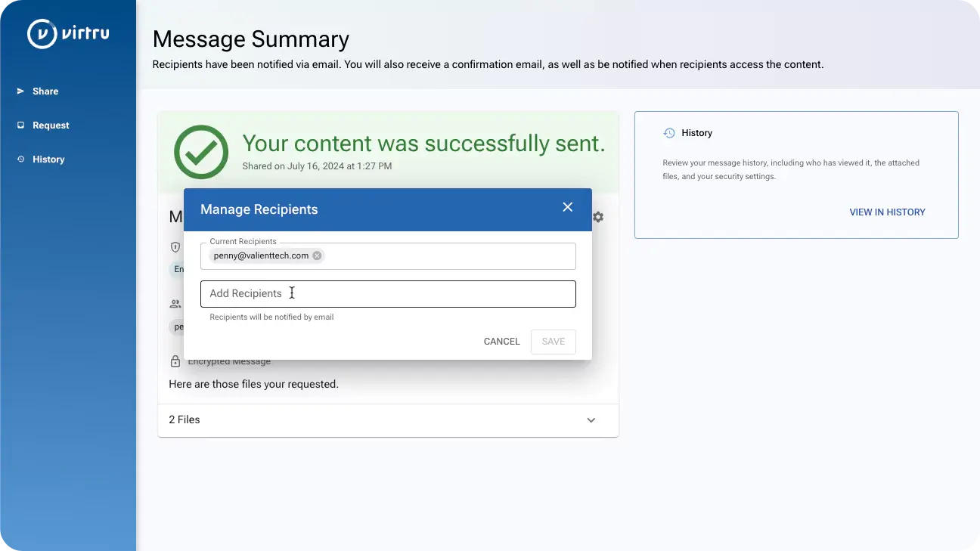Open the VIEW IN HISTORY link
The height and width of the screenshot is (551, 980).
pyautogui.click(x=887, y=212)
